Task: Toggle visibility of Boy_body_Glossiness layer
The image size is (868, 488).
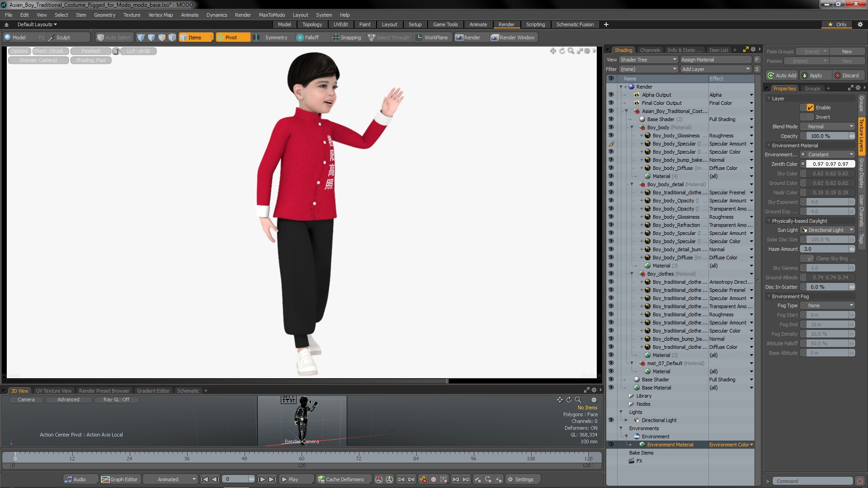Action: [x=611, y=136]
